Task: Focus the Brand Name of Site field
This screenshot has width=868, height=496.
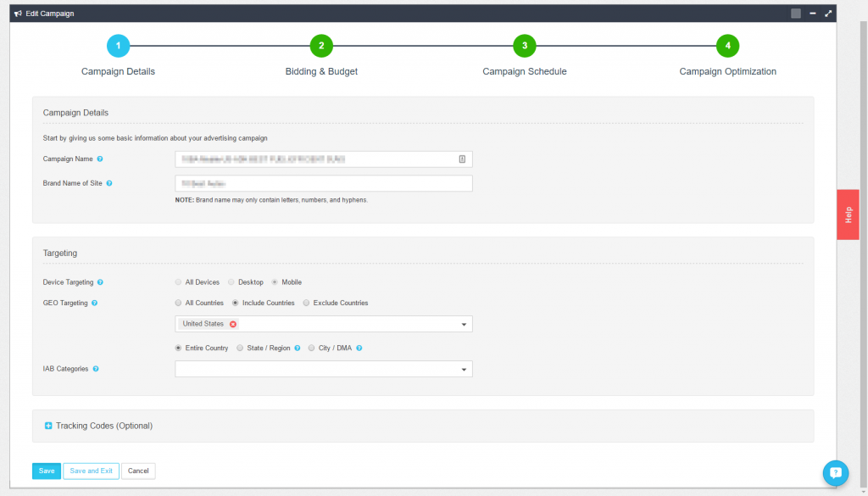Action: (x=324, y=183)
